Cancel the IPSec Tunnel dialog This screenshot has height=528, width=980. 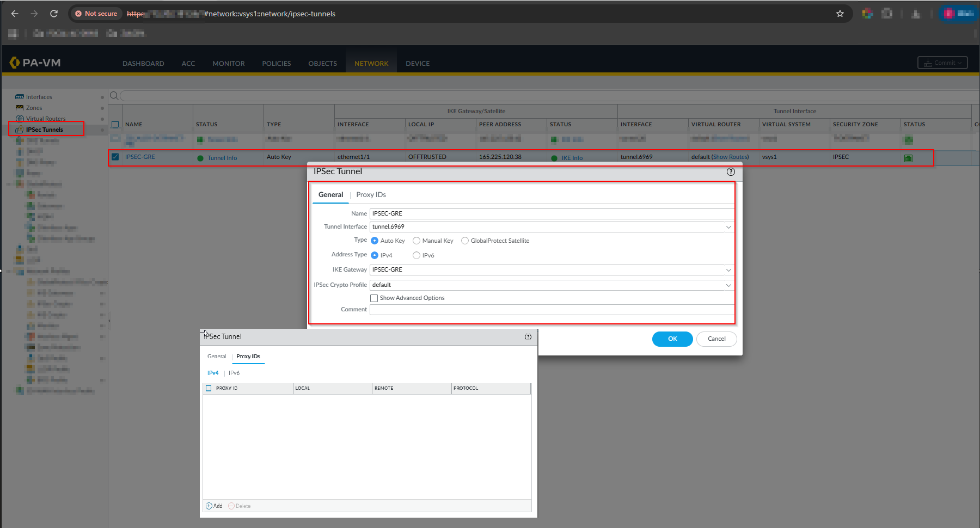pyautogui.click(x=716, y=339)
